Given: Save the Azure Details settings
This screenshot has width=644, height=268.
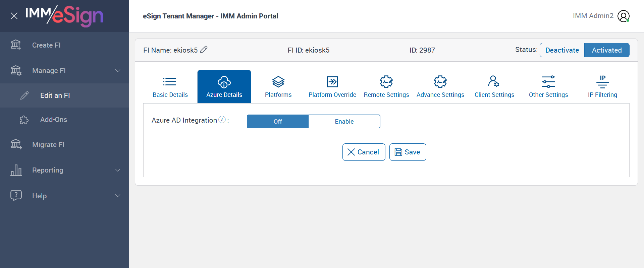Looking at the screenshot, I should tap(408, 152).
